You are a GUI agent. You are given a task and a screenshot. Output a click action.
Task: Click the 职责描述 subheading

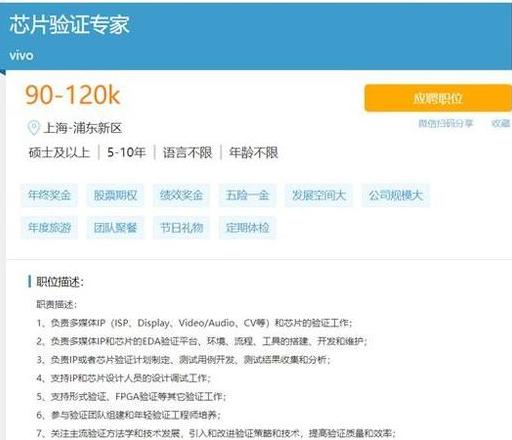pyautogui.click(x=57, y=304)
